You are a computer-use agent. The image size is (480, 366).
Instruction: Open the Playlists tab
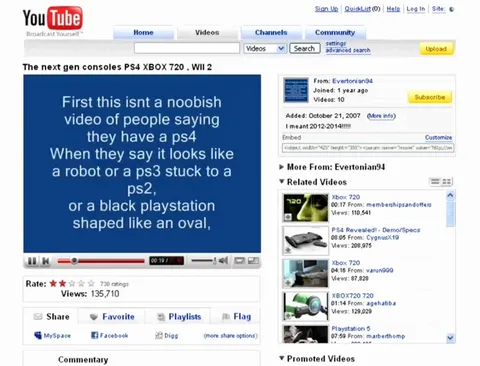[178, 316]
